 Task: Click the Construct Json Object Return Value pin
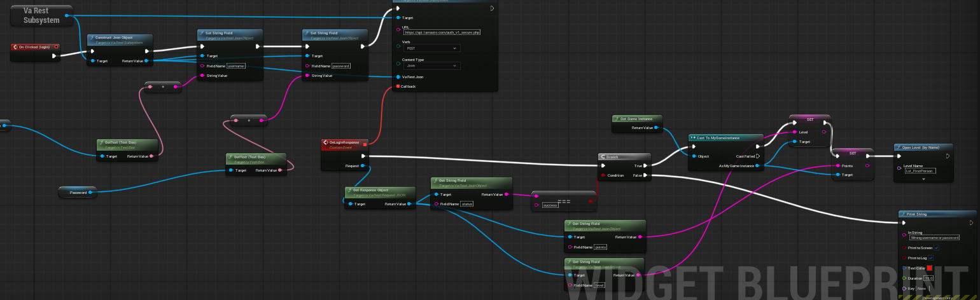pyautogui.click(x=147, y=61)
